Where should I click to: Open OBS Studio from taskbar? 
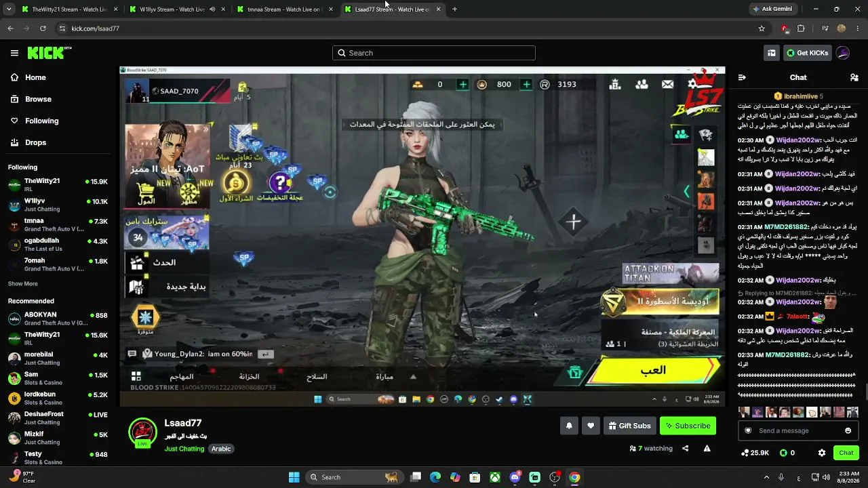555,477
